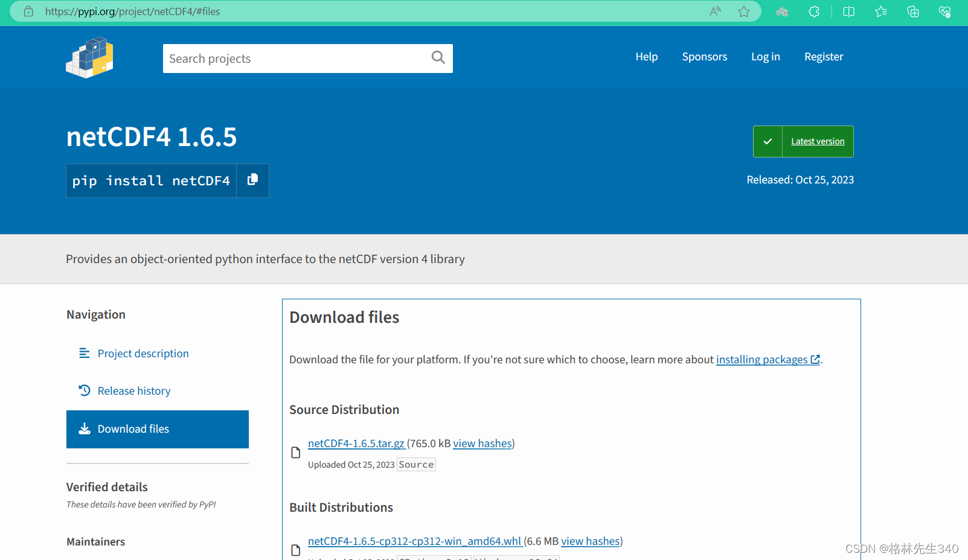Click the Latest version link
The height and width of the screenshot is (560, 968).
pyautogui.click(x=818, y=141)
